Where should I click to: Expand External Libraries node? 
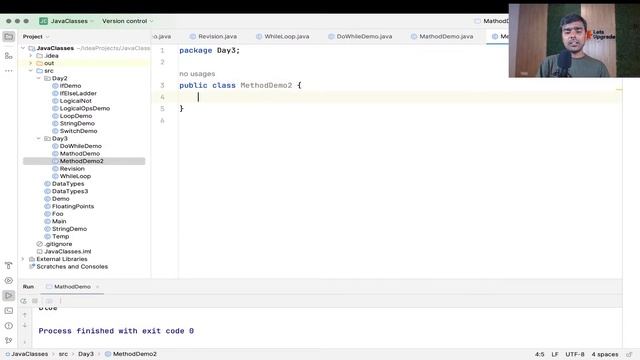(23, 259)
